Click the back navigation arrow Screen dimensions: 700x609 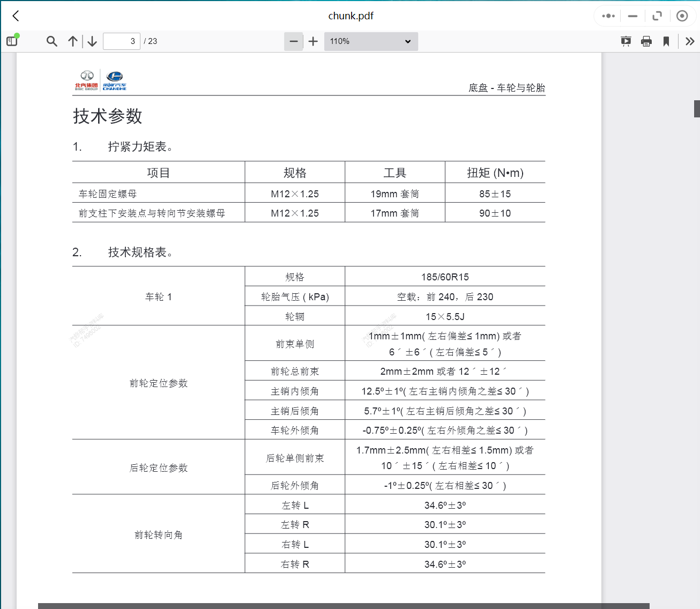(x=15, y=16)
